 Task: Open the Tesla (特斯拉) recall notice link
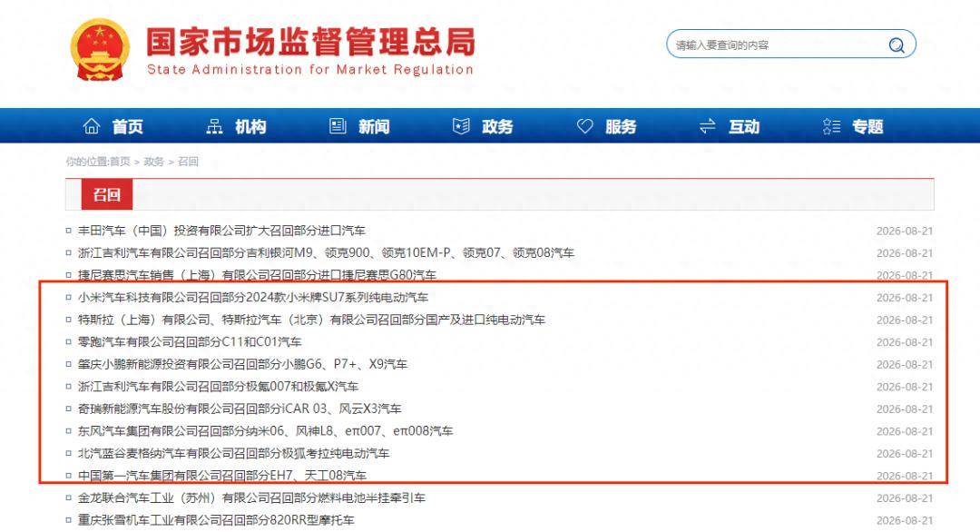click(x=311, y=320)
